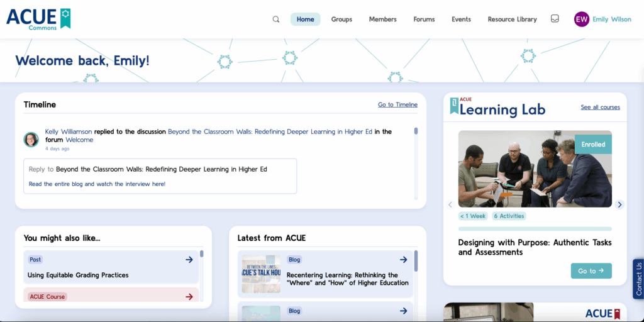644x322 pixels.
Task: Click See all courses link
Action: tap(601, 107)
